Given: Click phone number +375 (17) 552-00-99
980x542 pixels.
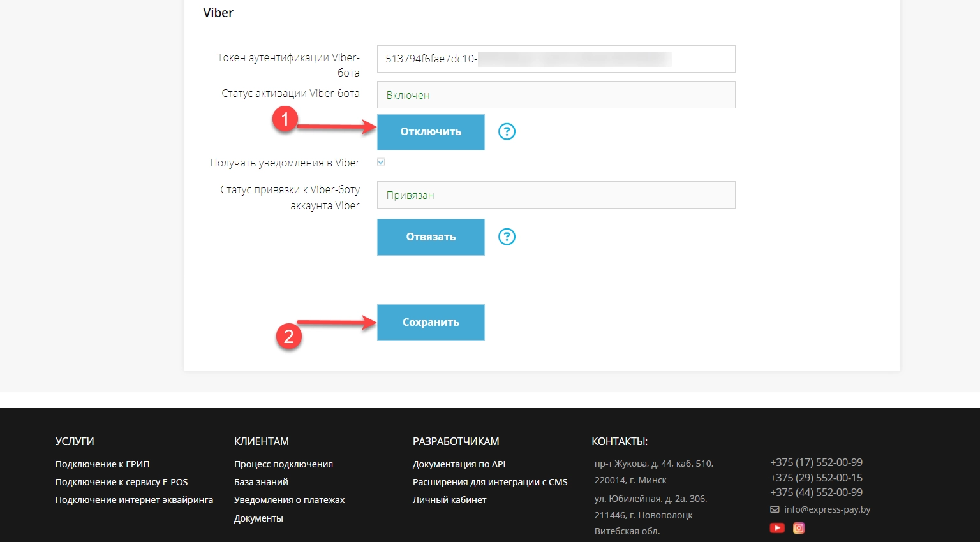Looking at the screenshot, I should coord(816,462).
